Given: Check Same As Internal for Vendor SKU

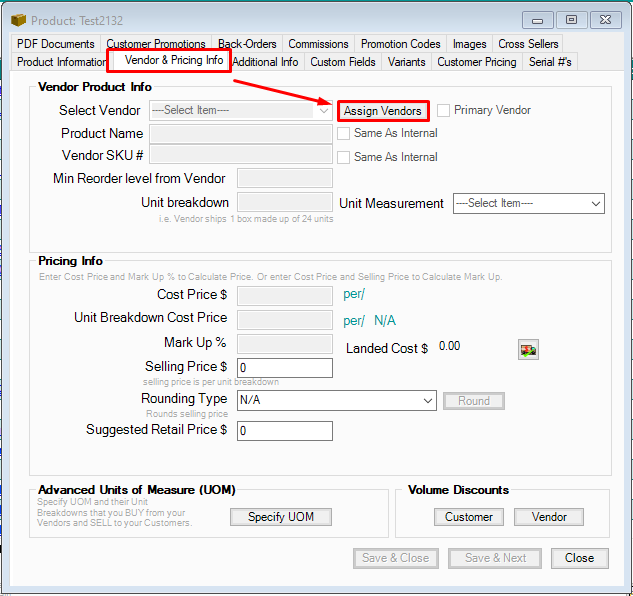Looking at the screenshot, I should pyautogui.click(x=344, y=157).
